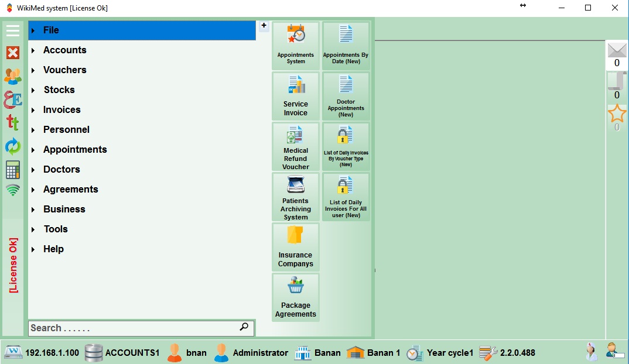Click the Search input field

(134, 328)
